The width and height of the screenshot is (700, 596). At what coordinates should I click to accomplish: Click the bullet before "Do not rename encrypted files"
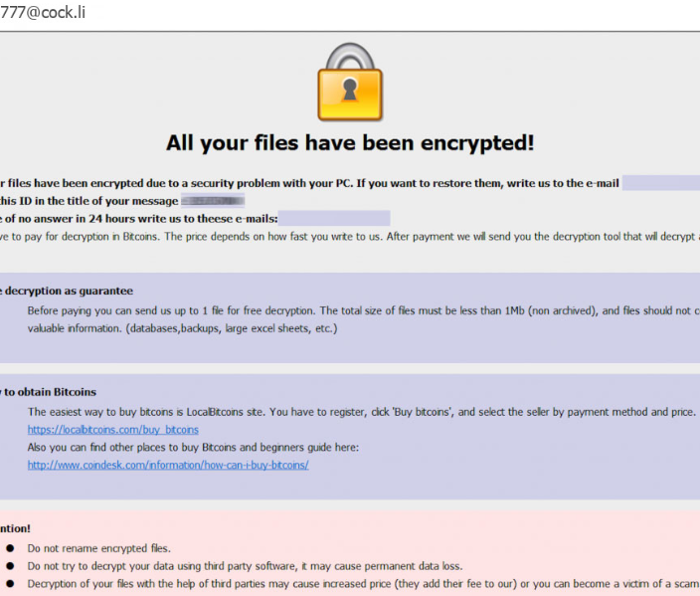10,548
